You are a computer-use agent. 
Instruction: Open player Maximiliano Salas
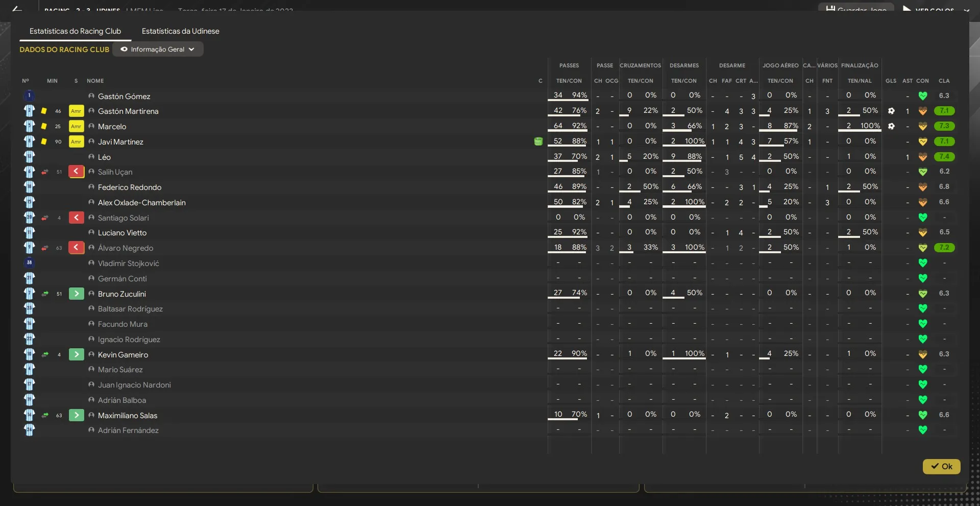point(128,416)
